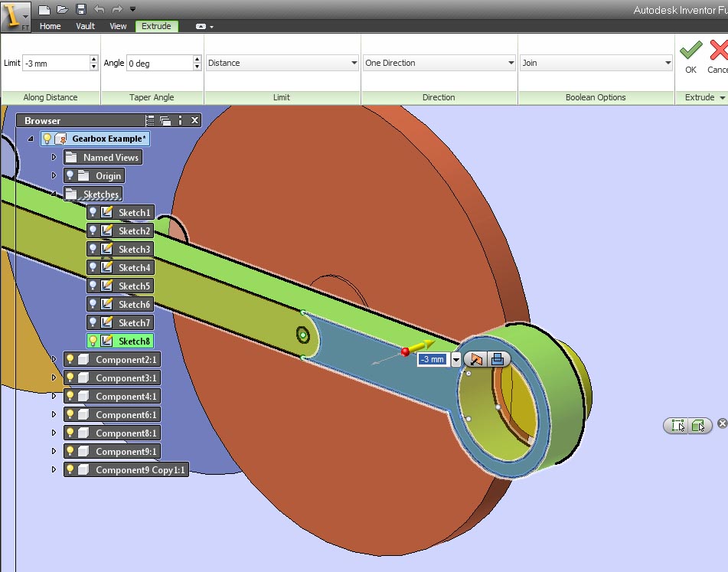This screenshot has height=572, width=728.
Task: Toggle Origin folder visibility bulb
Action: pos(70,175)
